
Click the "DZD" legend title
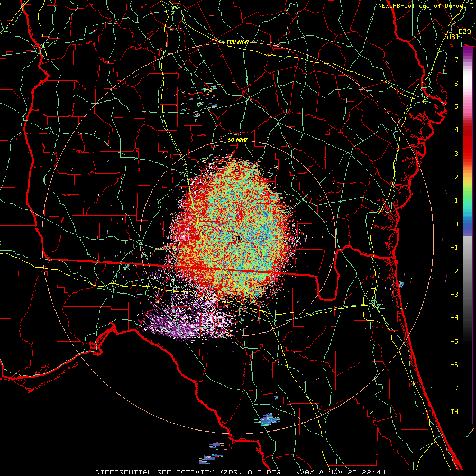[464, 32]
